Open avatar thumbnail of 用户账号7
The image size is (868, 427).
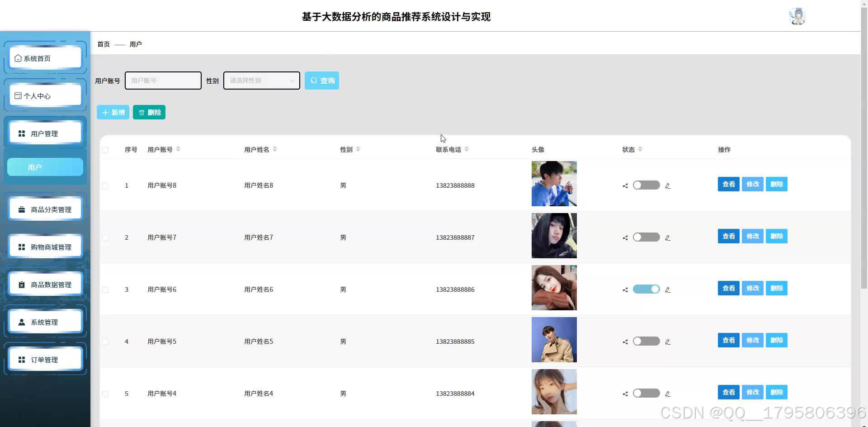coord(554,236)
